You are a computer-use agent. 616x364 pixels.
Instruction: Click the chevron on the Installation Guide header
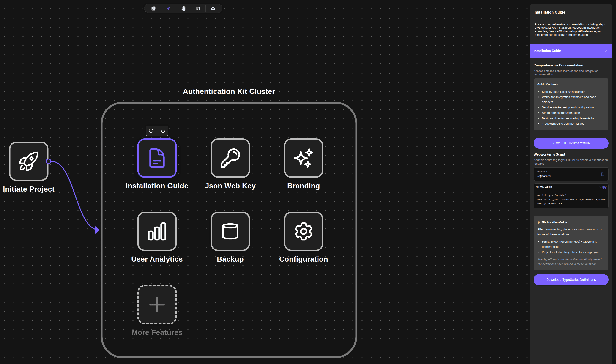(x=606, y=51)
